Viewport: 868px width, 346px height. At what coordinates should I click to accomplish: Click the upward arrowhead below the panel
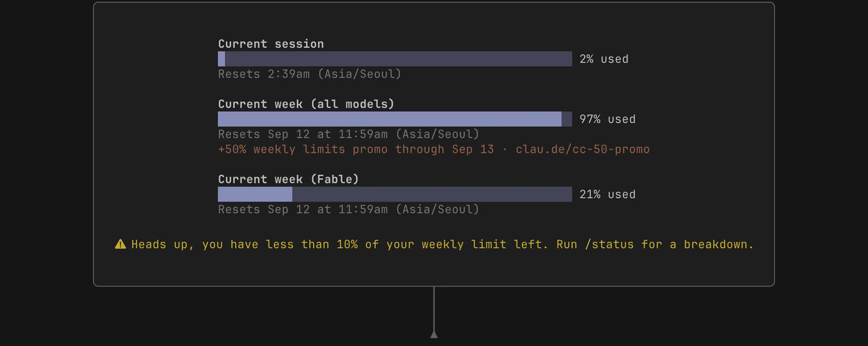(x=434, y=334)
